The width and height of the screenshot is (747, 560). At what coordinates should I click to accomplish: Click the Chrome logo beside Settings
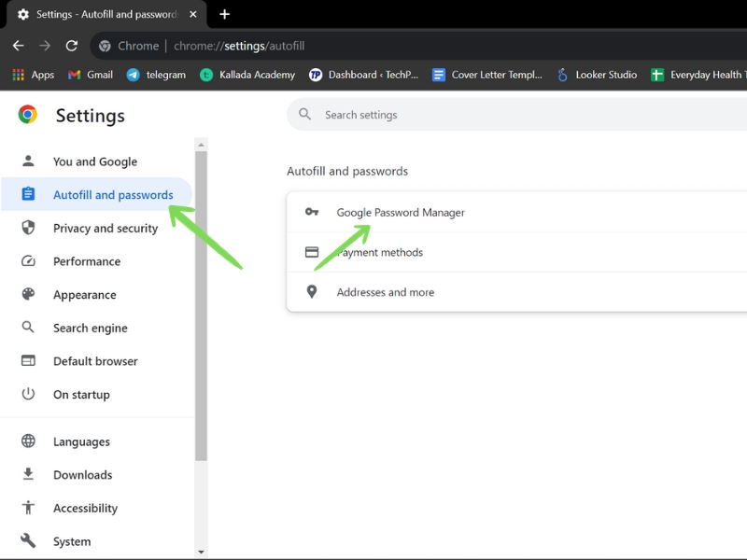[x=28, y=115]
